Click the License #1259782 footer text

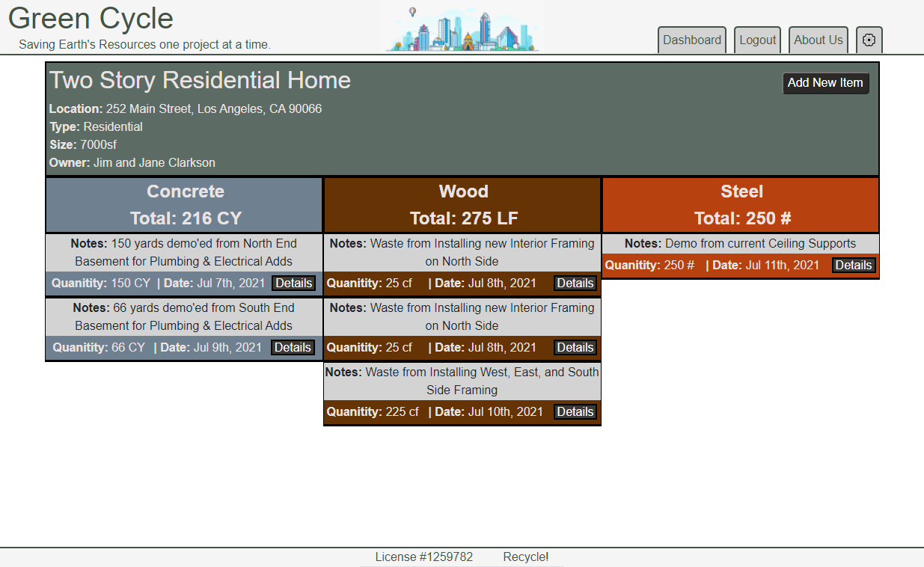click(423, 557)
